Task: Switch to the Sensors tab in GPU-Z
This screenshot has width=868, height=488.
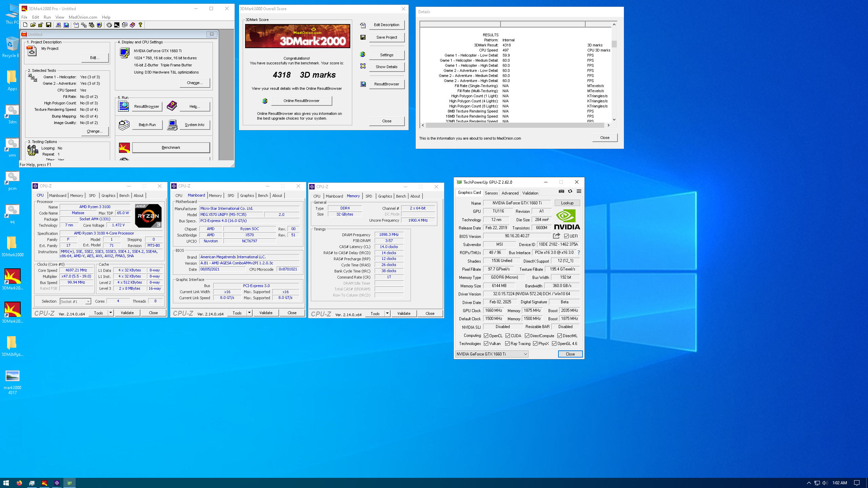Action: pyautogui.click(x=491, y=193)
